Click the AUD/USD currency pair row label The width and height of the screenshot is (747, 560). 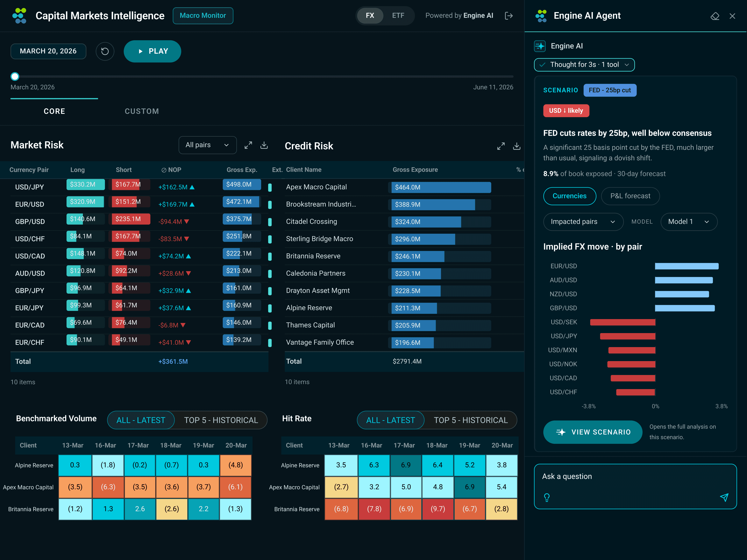(30, 273)
